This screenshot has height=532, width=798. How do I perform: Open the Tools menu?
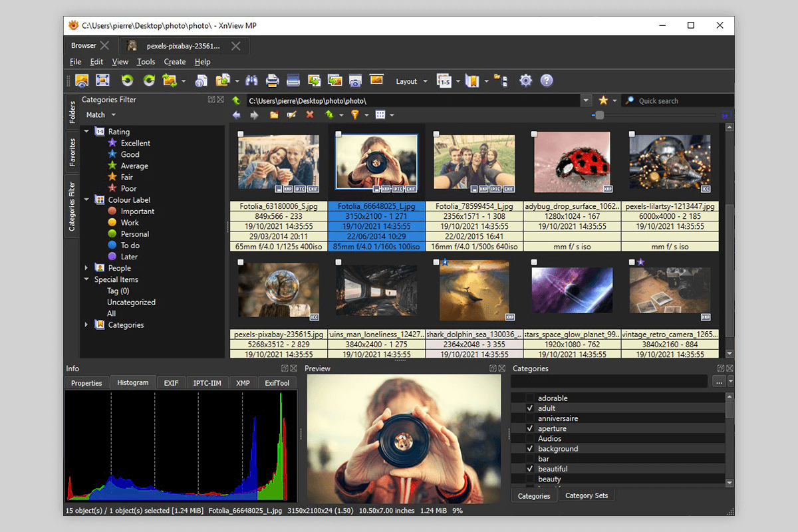coord(146,61)
